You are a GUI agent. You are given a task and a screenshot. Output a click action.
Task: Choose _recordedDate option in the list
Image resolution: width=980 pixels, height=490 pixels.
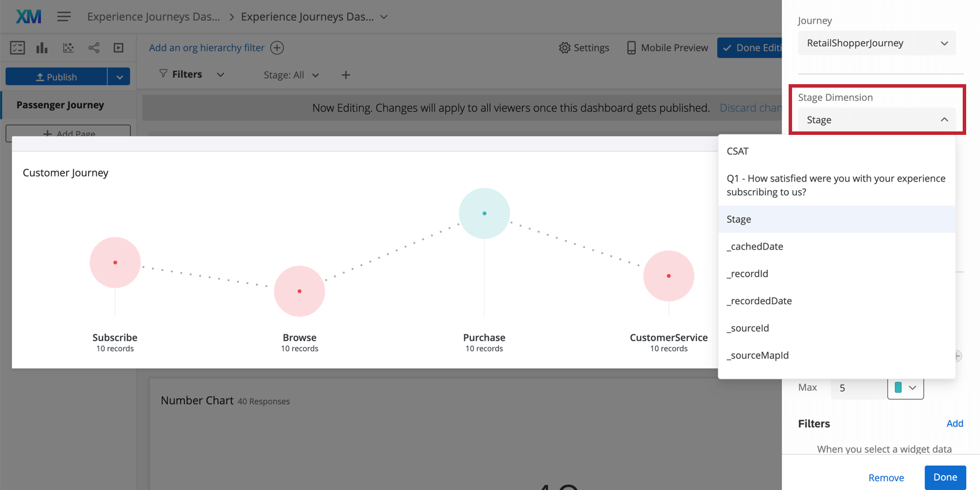(x=759, y=301)
